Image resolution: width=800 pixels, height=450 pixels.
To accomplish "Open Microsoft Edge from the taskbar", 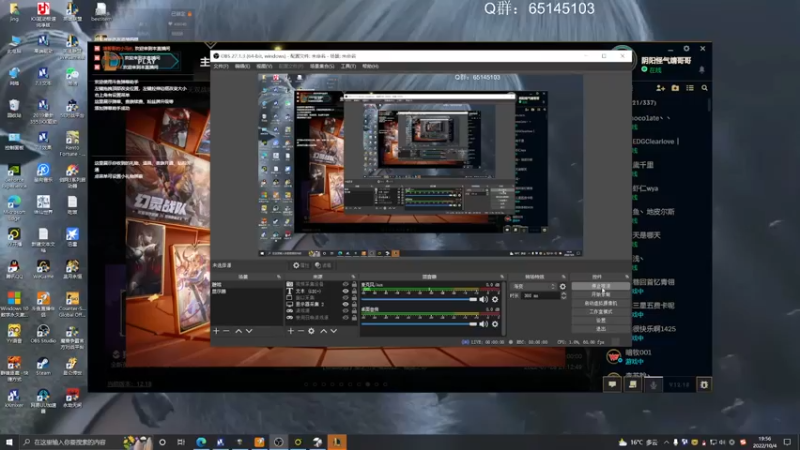I will coord(201,442).
